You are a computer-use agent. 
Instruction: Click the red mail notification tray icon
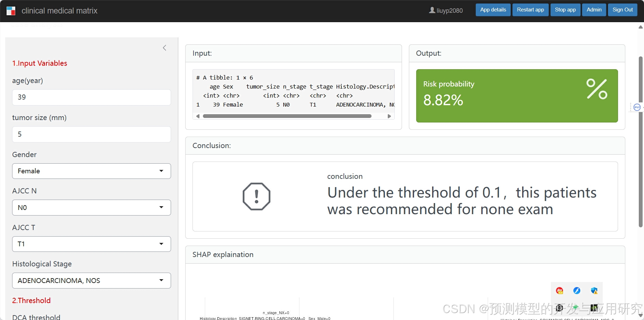pos(560,291)
